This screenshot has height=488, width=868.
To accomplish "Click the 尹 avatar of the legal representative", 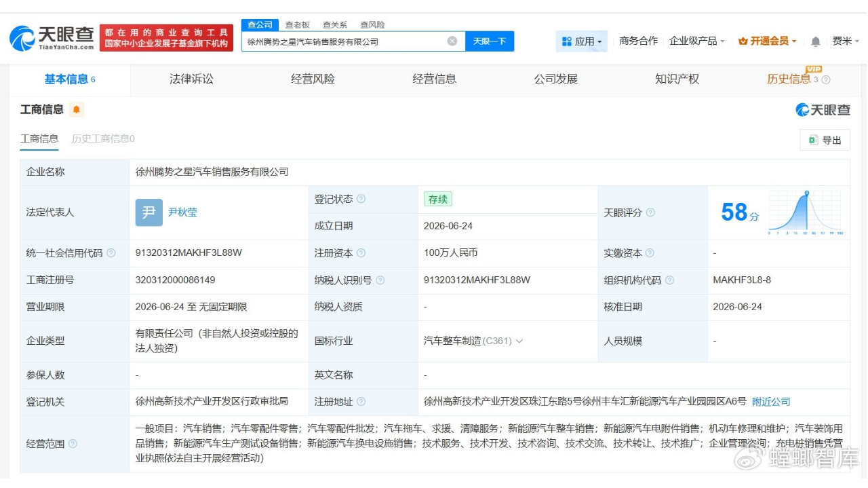I will (x=149, y=212).
